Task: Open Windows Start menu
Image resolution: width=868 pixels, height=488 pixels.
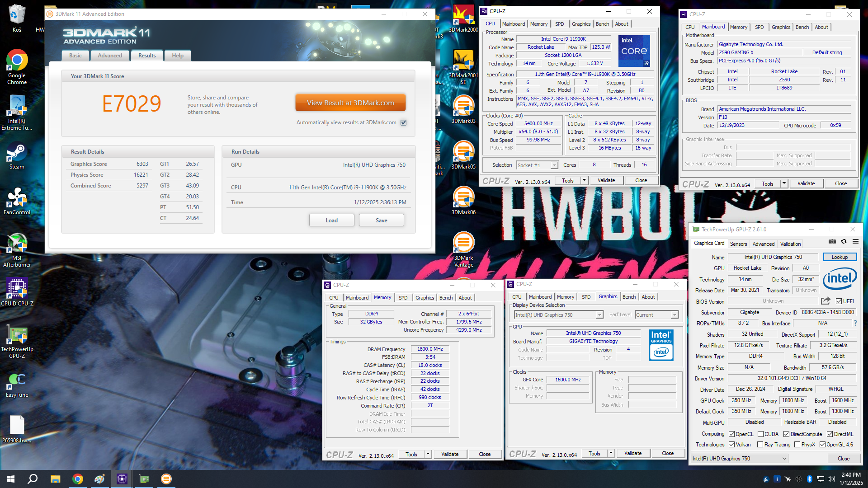Action: (11, 479)
